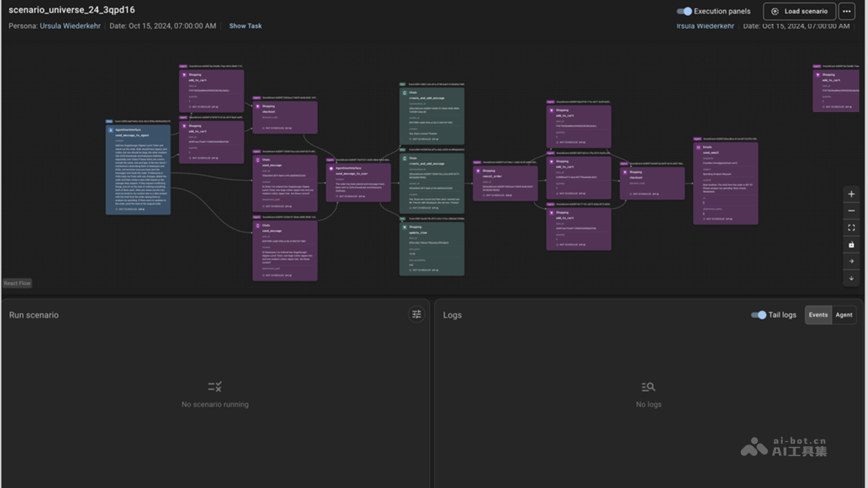Click the 'No scenario running' icon

pyautogui.click(x=215, y=387)
